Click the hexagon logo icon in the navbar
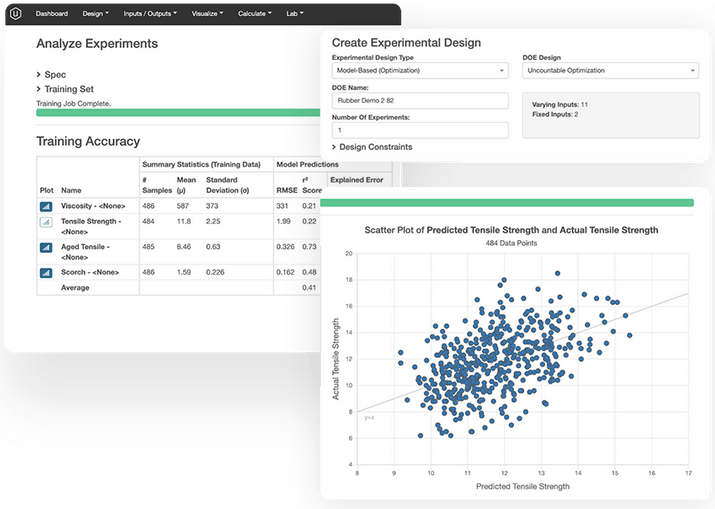 (16, 14)
